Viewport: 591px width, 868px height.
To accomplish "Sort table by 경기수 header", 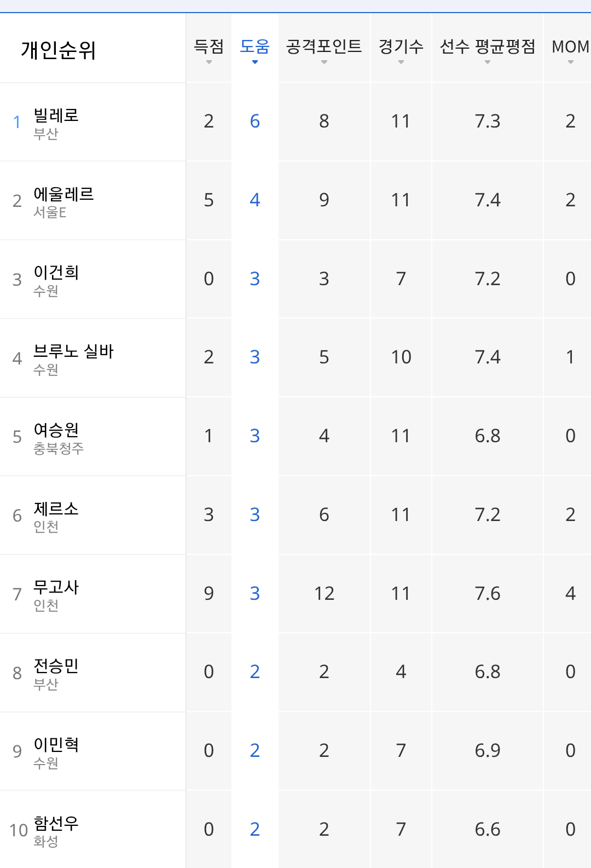I will click(x=401, y=48).
